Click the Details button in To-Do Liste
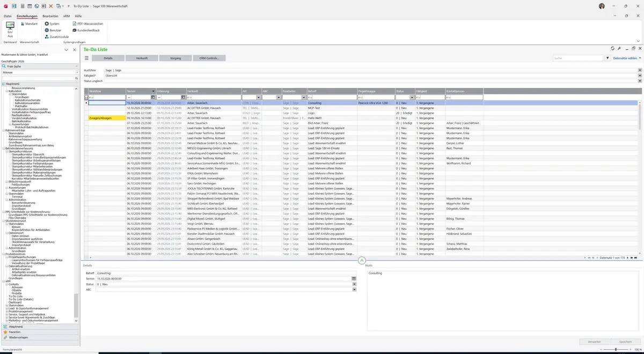Image resolution: width=644 pixels, height=354 pixels. 108,58
